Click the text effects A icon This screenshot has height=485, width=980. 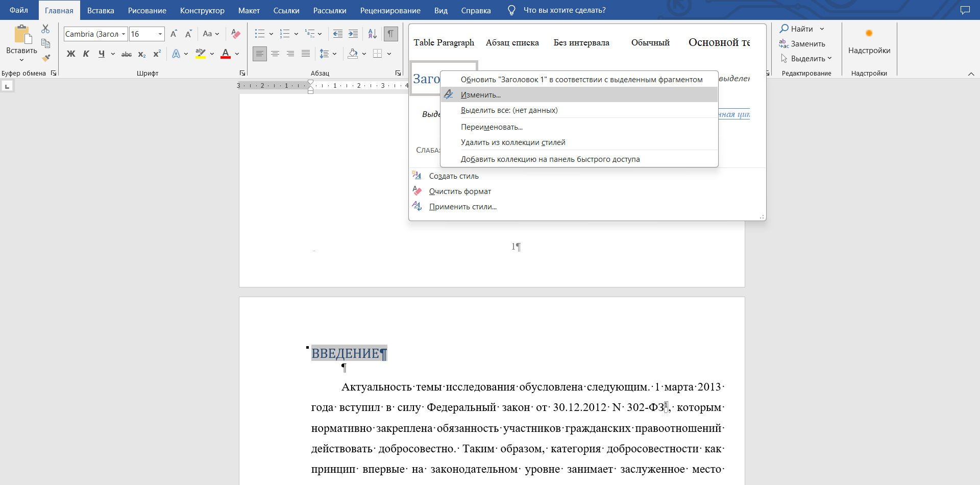tap(176, 54)
